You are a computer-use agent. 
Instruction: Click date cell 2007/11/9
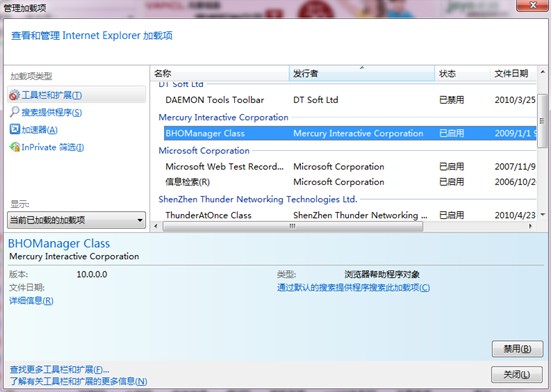click(515, 166)
